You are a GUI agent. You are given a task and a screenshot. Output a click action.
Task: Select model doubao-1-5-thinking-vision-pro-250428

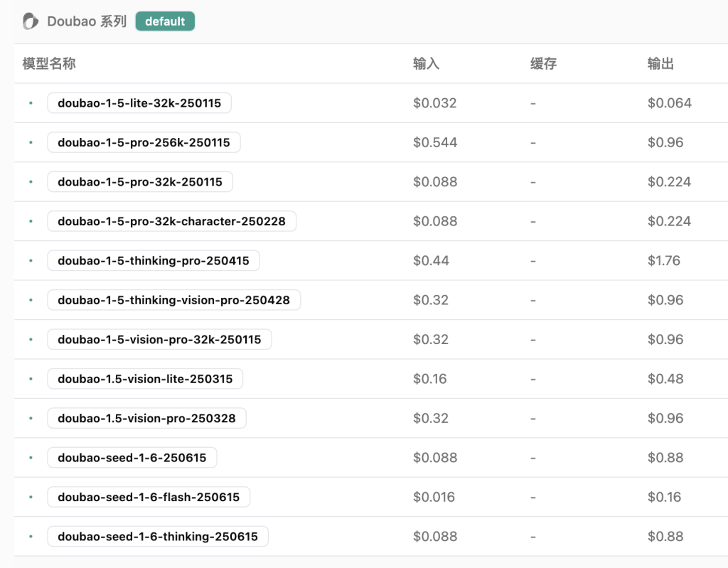point(173,300)
